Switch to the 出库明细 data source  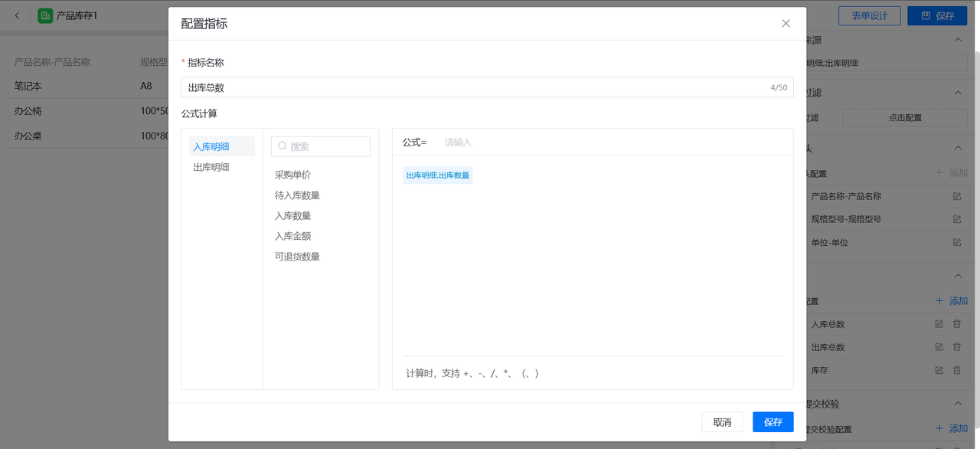tap(211, 167)
